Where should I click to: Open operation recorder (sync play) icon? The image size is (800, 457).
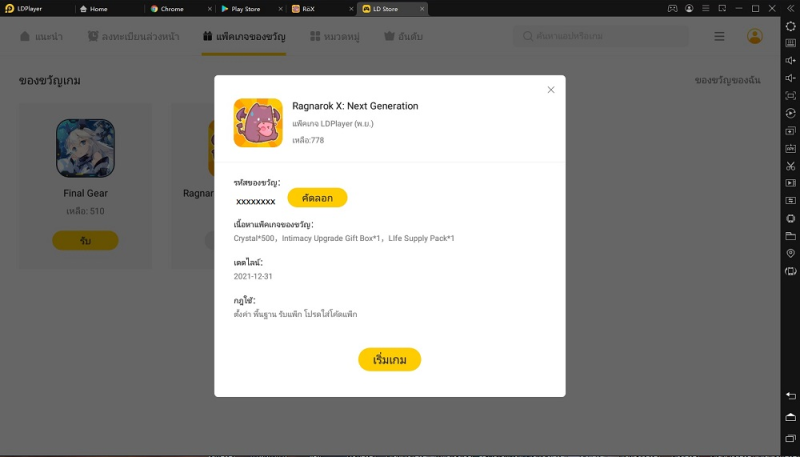[790, 113]
